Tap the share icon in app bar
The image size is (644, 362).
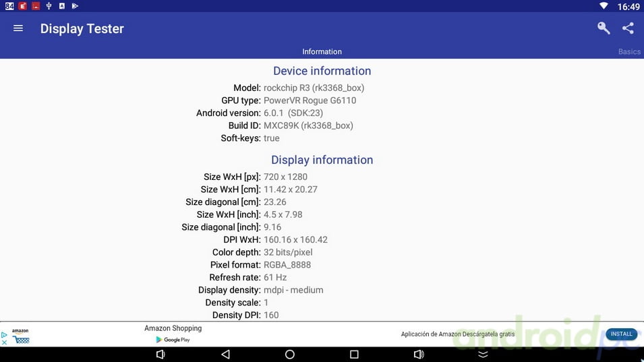tap(628, 28)
